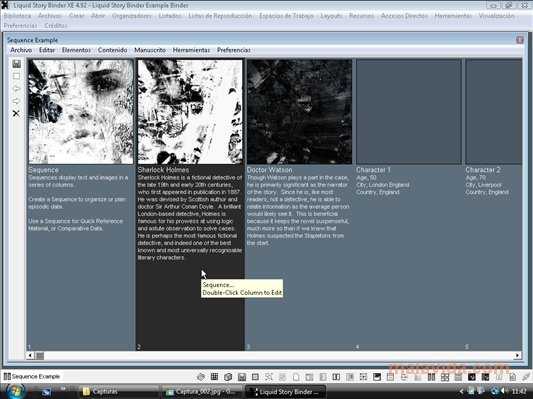Open the Accesos Directos menu
This screenshot has height=399, width=533.
404,16
